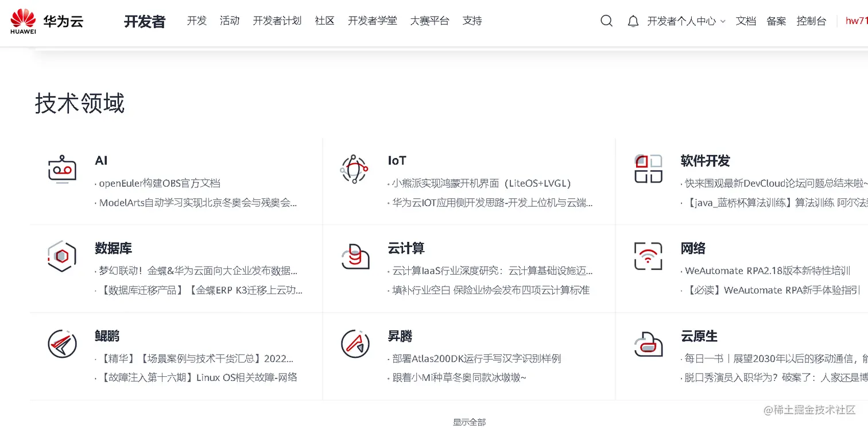Open the 鲲鹏 category heading

pos(107,336)
